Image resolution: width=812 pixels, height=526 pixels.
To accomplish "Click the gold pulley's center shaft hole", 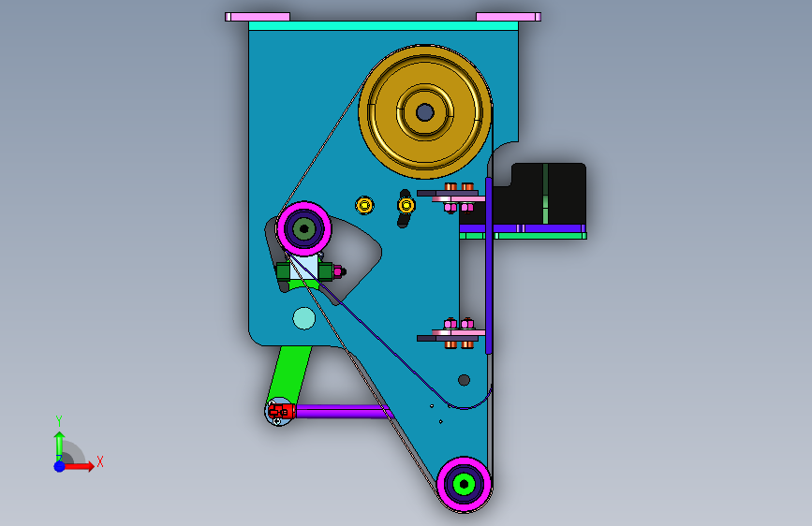I will tap(425, 111).
